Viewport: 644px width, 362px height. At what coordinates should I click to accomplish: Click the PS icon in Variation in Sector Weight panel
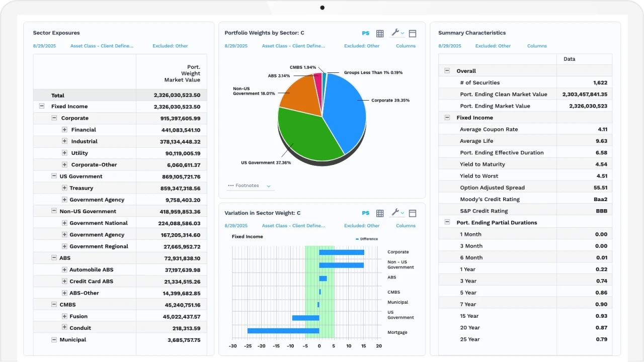(x=366, y=213)
